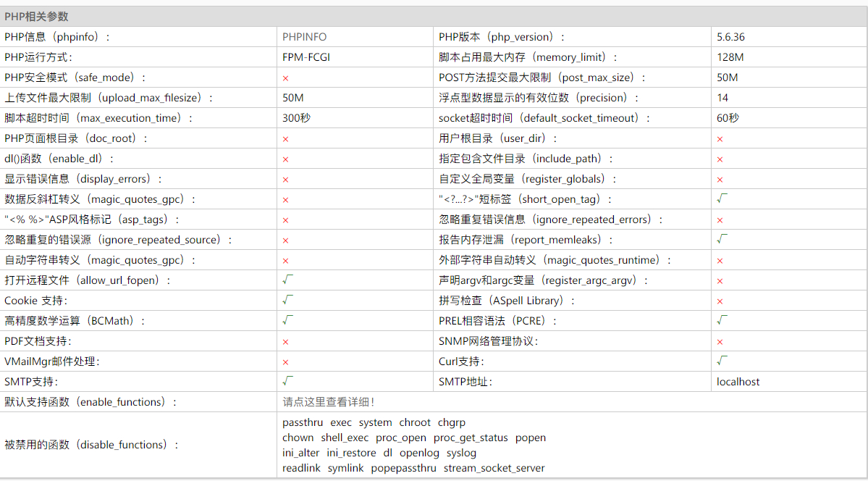
Task: Click the check mark for BCMath
Action: 287,320
